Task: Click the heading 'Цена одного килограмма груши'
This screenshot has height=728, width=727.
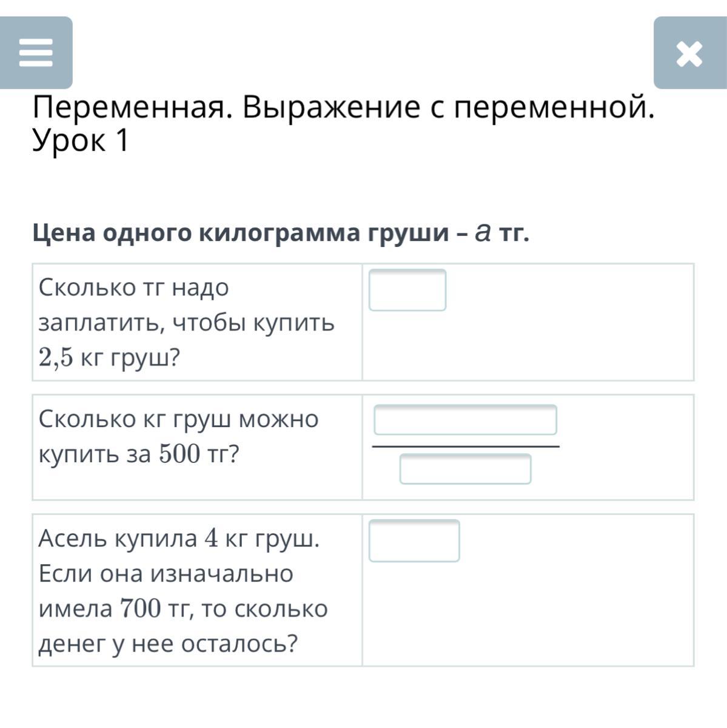Action: (241, 232)
